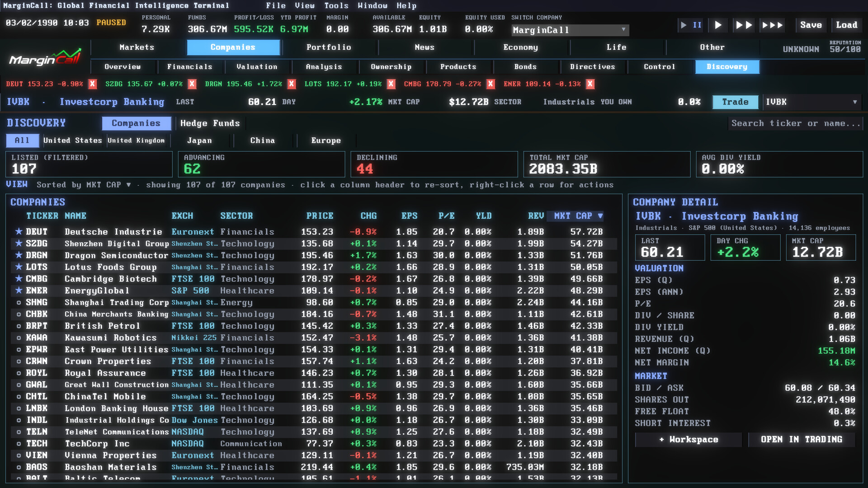
Task: Sort companies by EPS column
Action: pos(409,216)
